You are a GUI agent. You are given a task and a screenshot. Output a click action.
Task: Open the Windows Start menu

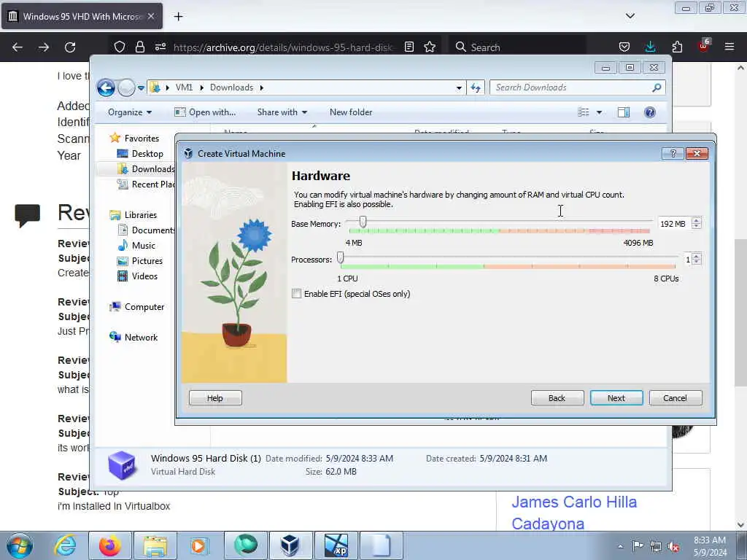20,545
